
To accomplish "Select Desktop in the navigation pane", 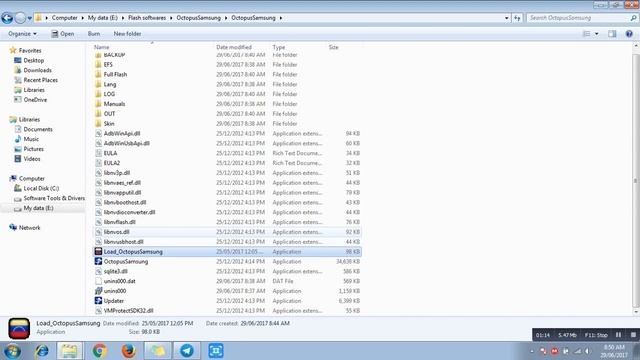I will [33, 60].
